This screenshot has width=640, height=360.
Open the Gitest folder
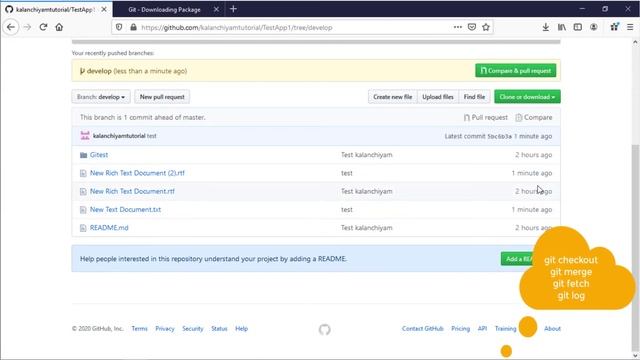tap(99, 155)
